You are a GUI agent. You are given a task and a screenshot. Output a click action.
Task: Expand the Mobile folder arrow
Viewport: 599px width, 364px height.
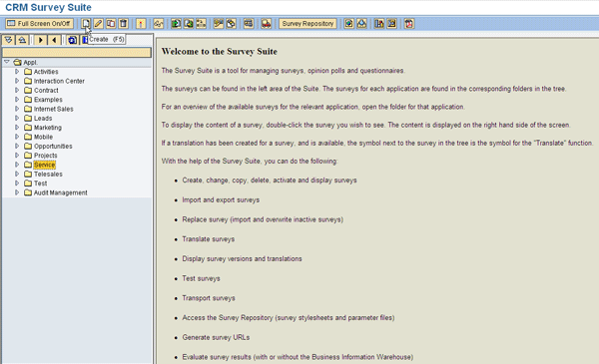17,137
